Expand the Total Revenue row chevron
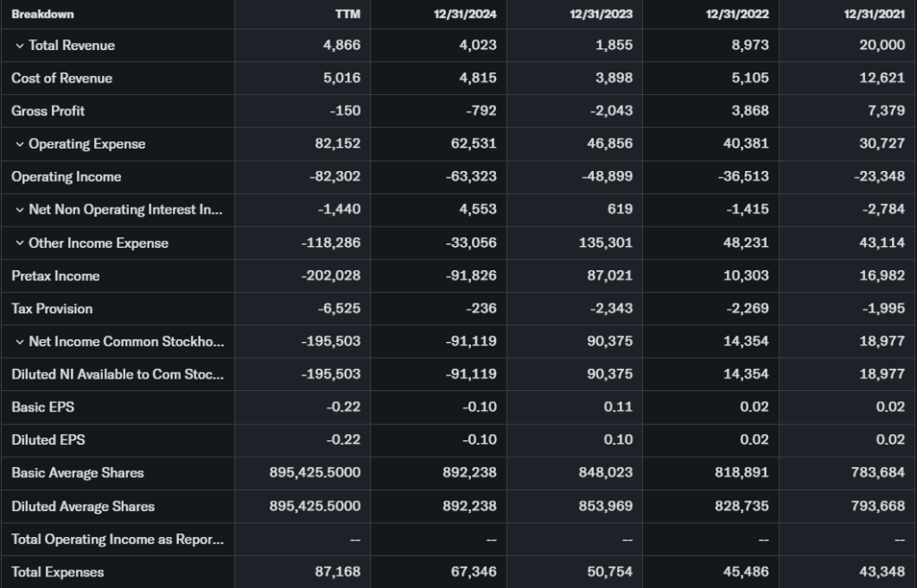 [20, 46]
